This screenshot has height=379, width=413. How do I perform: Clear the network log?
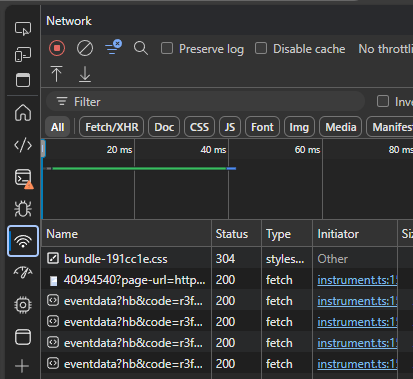click(85, 49)
